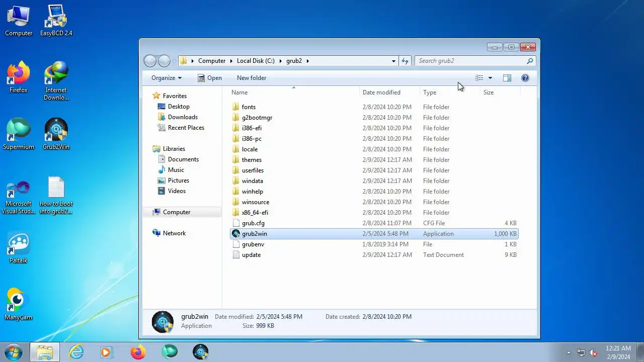Click the Open toolbar button
Viewport: 644px width, 362px height.
tap(210, 78)
